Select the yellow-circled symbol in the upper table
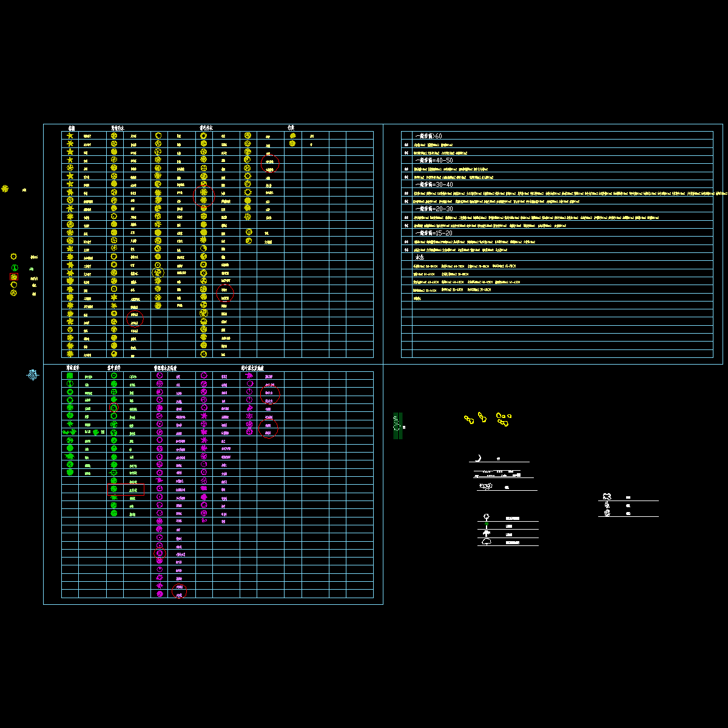The image size is (728, 728). pyautogui.click(x=158, y=273)
